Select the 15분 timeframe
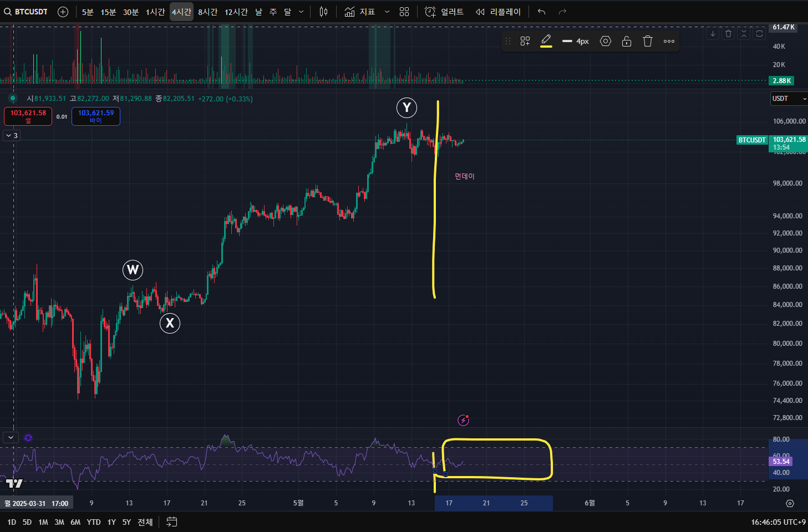This screenshot has width=808, height=532. click(x=108, y=12)
